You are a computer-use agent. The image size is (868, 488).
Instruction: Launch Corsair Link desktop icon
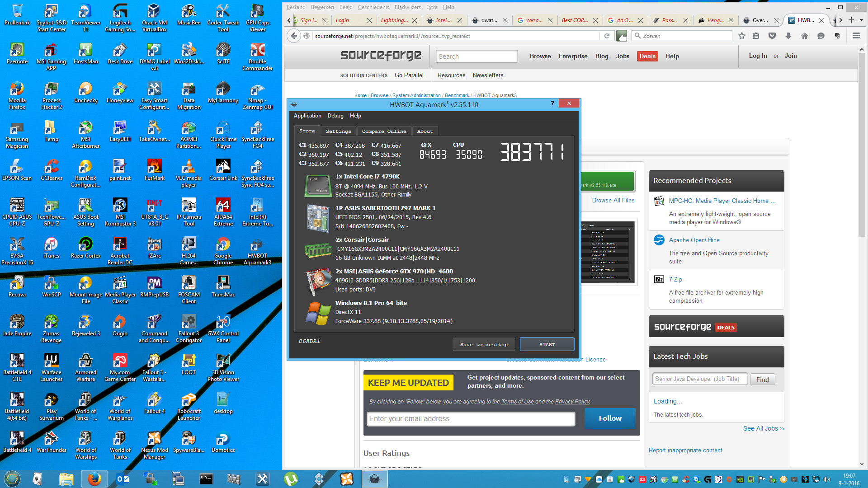pos(223,170)
